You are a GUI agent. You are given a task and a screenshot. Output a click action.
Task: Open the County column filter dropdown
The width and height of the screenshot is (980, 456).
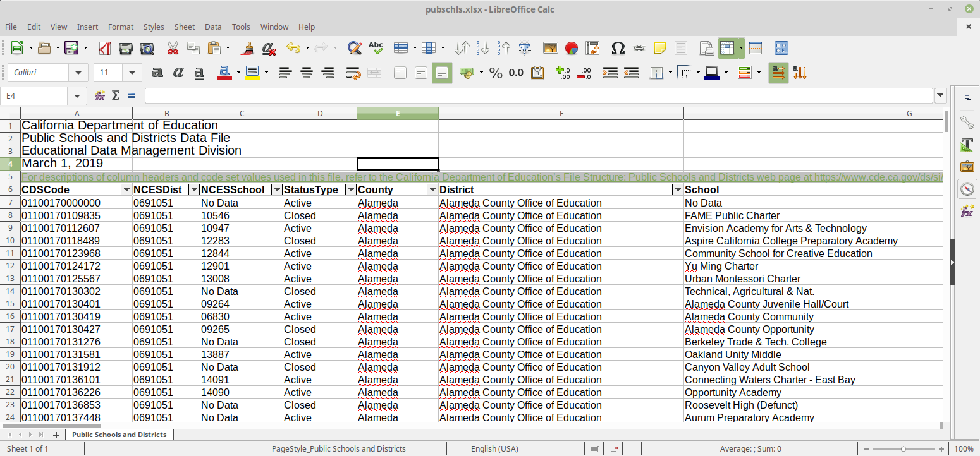tap(432, 190)
